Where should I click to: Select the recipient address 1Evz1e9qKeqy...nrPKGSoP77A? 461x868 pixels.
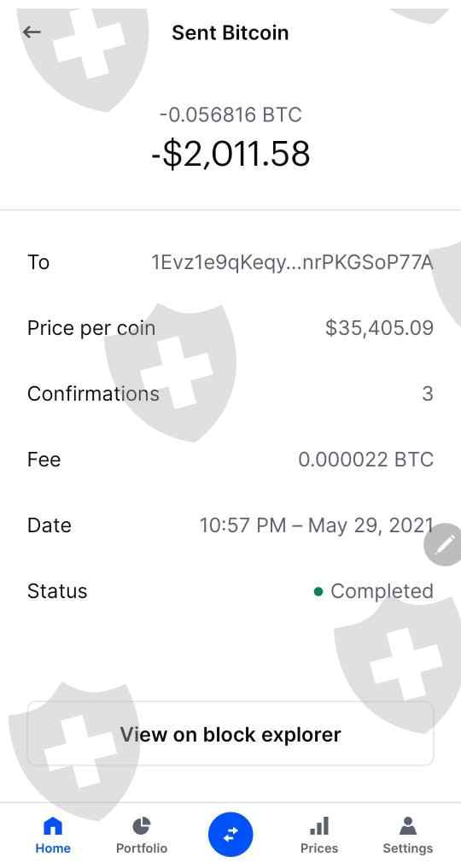pos(292,262)
